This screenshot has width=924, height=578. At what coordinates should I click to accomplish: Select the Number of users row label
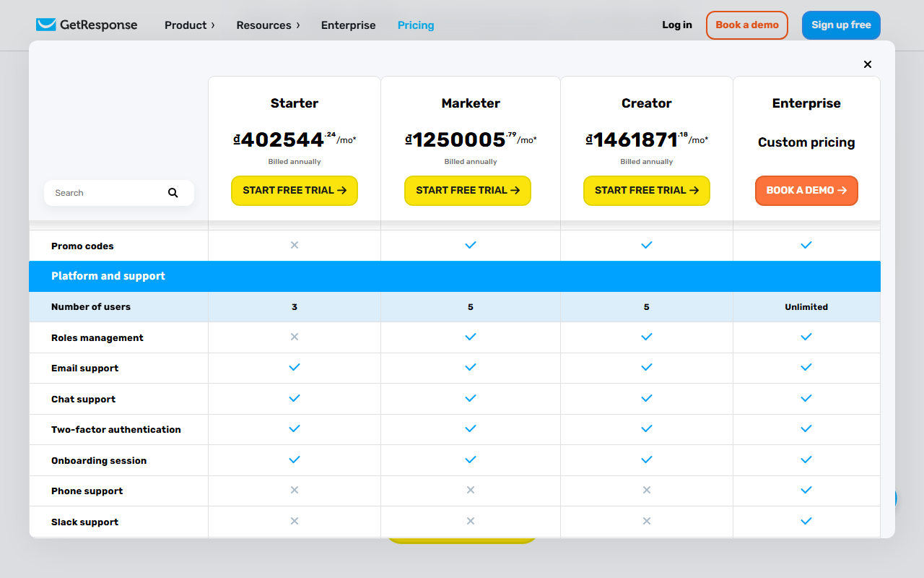pos(91,307)
